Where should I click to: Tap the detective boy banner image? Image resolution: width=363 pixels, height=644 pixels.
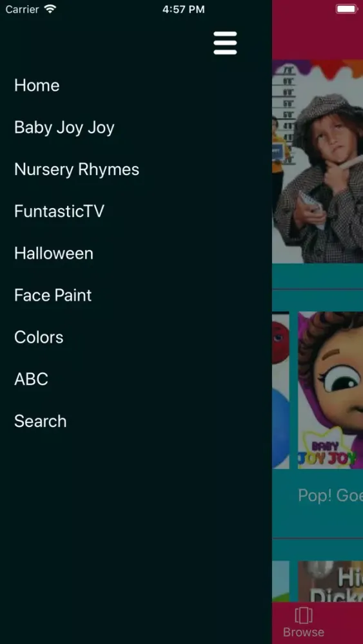point(317,162)
